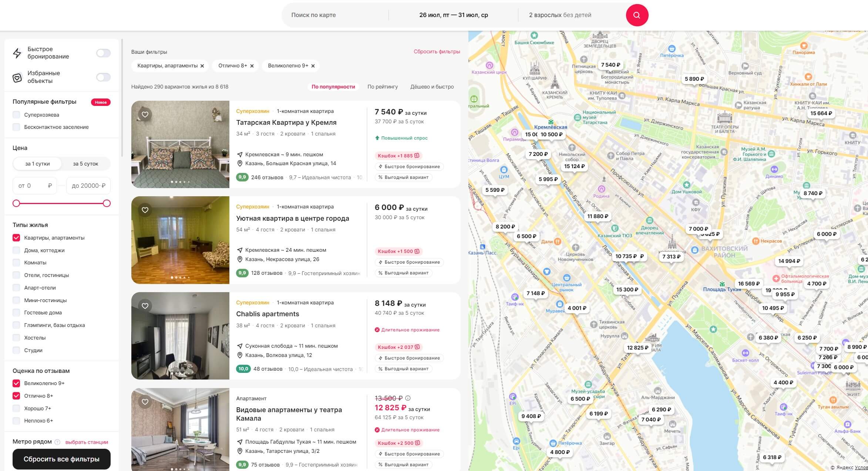Open the Chablis apartments photo thumbnail
The height and width of the screenshot is (471, 868).
pos(180,336)
